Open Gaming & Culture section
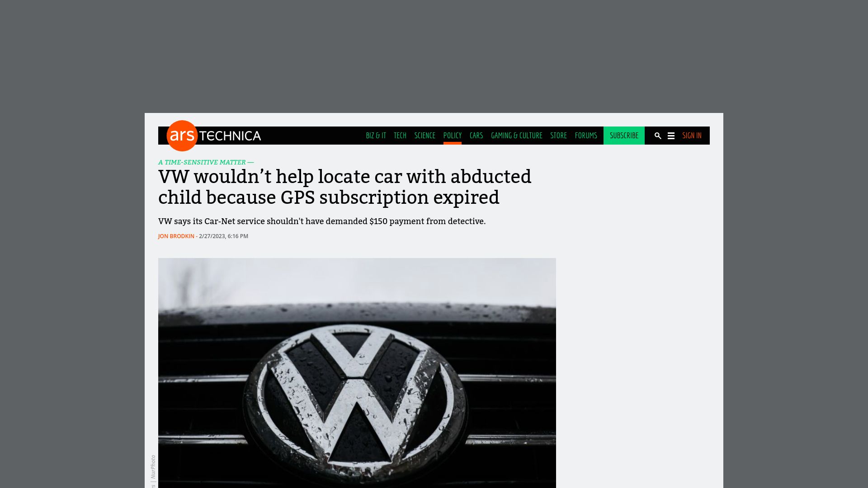Screen dimensions: 868x488 [517, 136]
